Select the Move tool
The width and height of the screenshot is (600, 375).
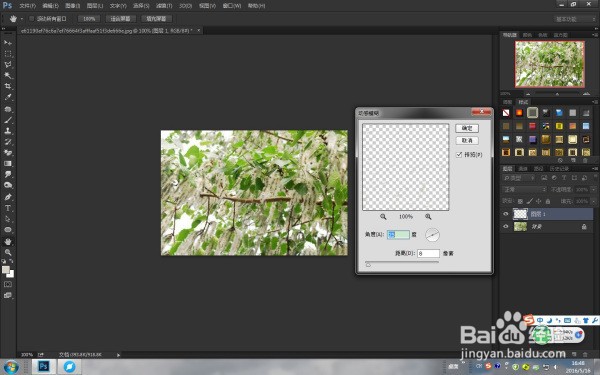point(8,42)
